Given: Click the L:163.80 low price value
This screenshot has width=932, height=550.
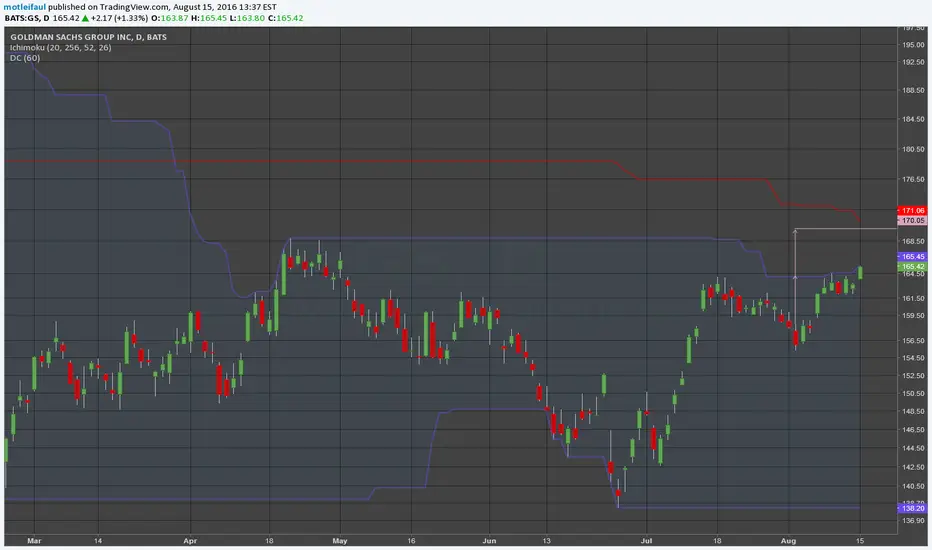Looking at the screenshot, I should pyautogui.click(x=247, y=18).
